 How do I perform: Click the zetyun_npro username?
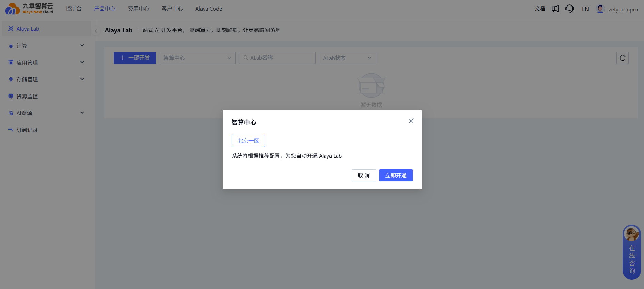point(623,10)
